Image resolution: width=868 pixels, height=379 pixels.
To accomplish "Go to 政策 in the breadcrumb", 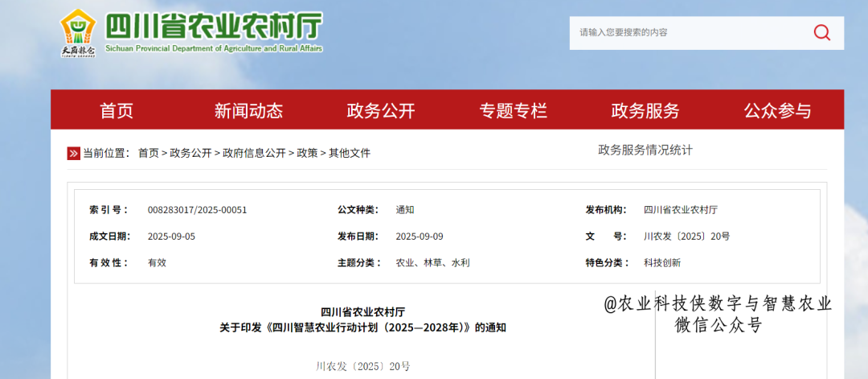I will [x=307, y=154].
